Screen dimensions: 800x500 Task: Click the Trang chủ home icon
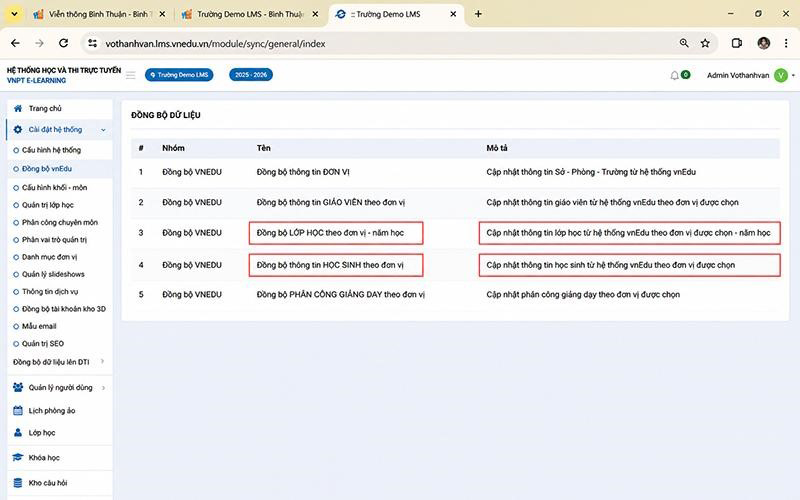[x=18, y=109]
